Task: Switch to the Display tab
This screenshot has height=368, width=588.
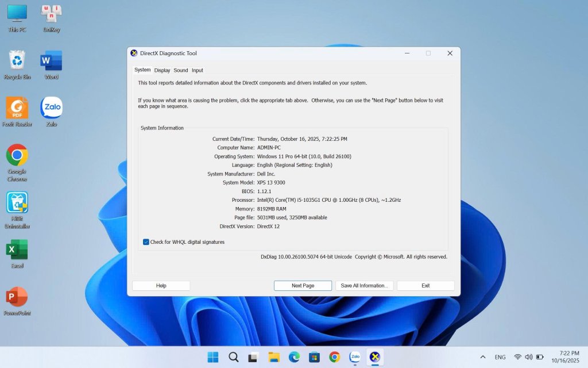Action: [x=162, y=70]
